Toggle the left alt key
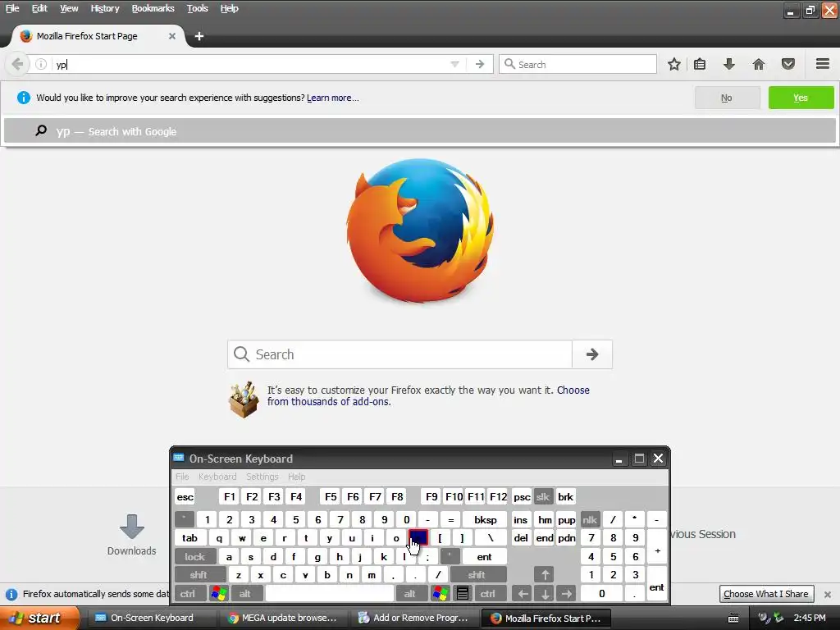 (x=245, y=594)
